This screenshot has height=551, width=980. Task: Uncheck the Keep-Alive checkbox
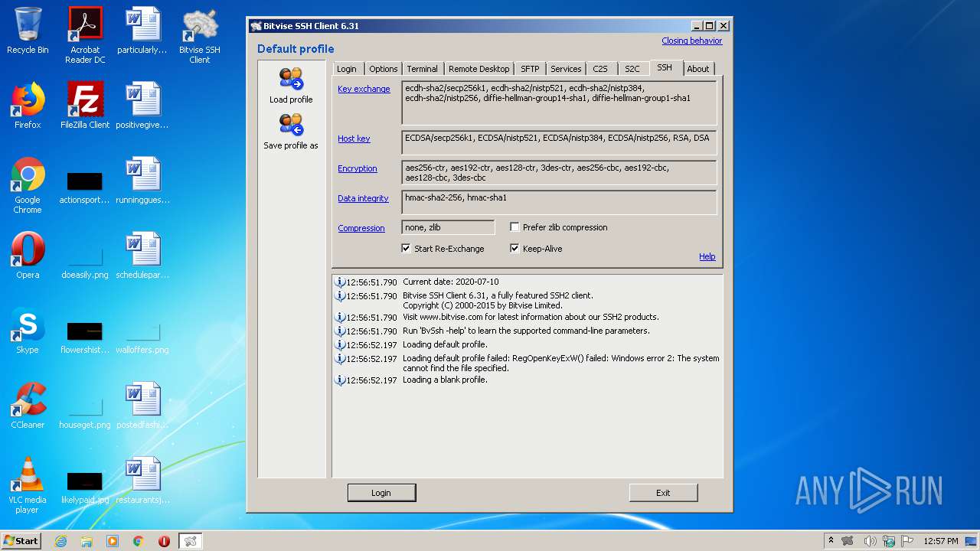pyautogui.click(x=514, y=249)
